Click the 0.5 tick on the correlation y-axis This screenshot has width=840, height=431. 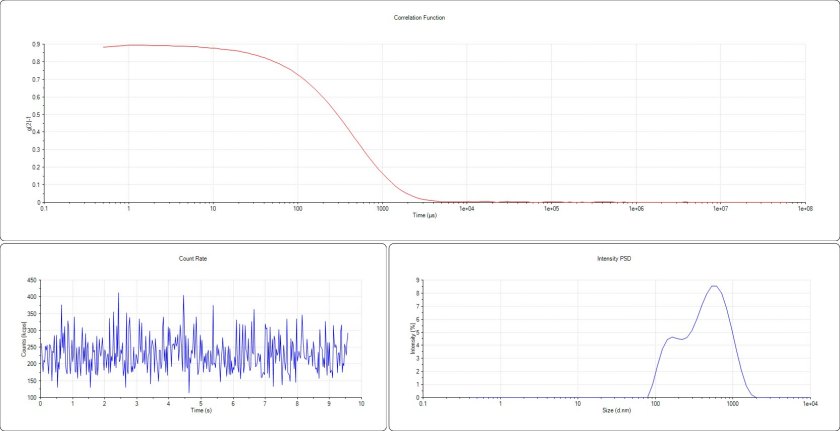click(35, 115)
